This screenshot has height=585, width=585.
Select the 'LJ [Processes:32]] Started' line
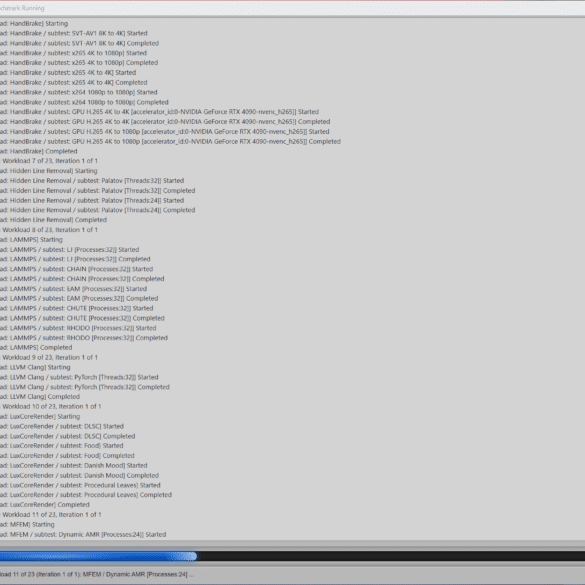pyautogui.click(x=70, y=249)
